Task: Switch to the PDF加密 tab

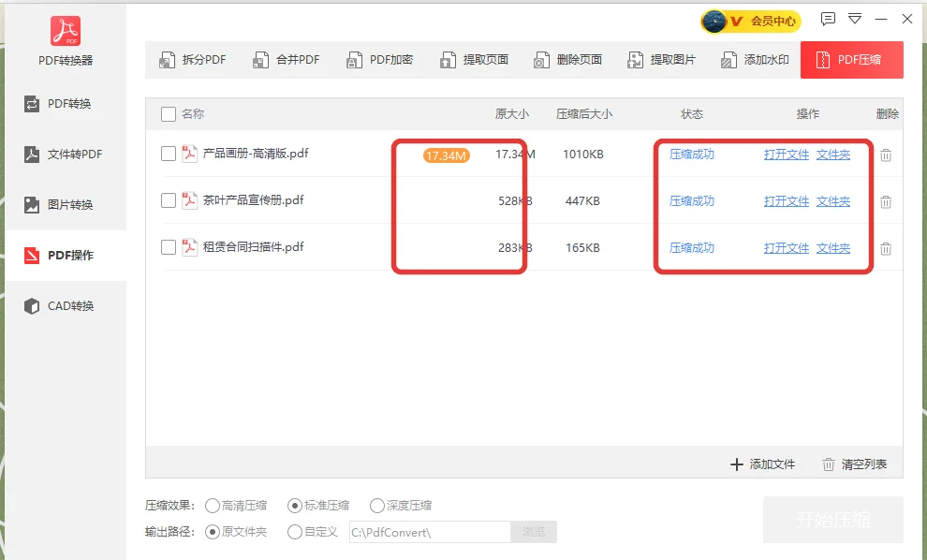Action: (x=379, y=60)
